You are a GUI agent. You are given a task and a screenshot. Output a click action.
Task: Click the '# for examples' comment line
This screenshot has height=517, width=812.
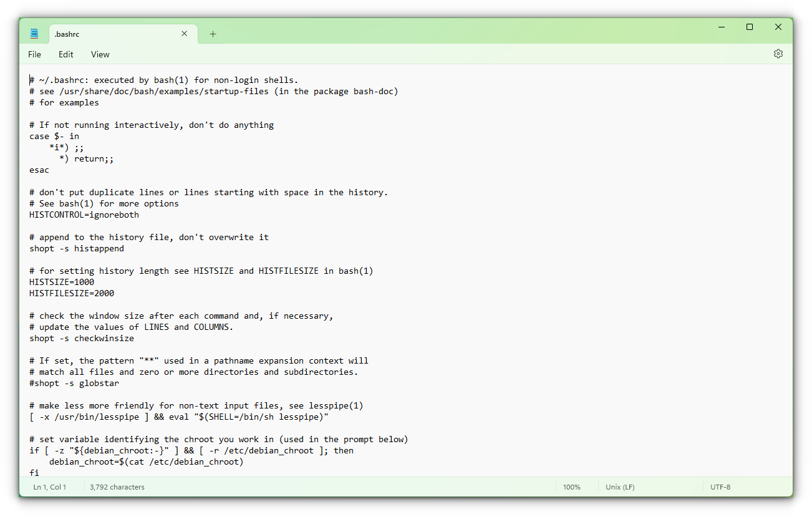(x=64, y=102)
